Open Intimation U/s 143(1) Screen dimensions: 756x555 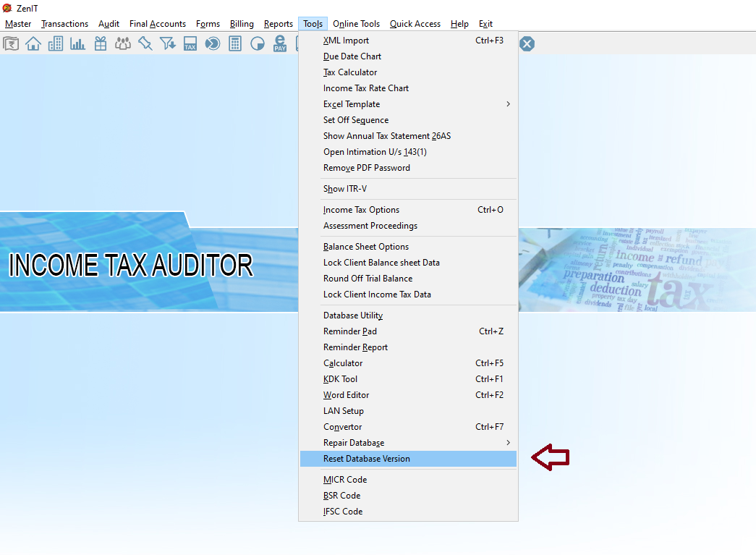coord(408,152)
